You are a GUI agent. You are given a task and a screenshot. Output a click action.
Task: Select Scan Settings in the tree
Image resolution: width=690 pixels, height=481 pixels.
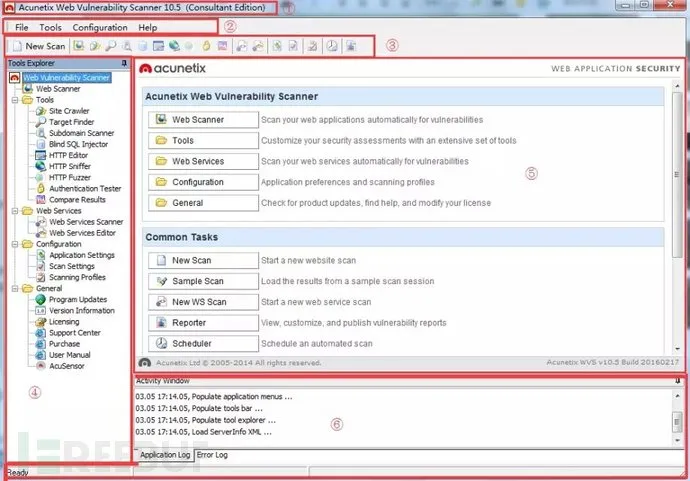(72, 266)
